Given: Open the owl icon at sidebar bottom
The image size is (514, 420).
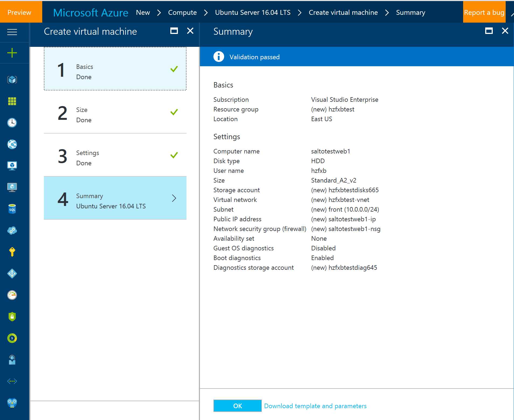Looking at the screenshot, I should click(x=12, y=403).
